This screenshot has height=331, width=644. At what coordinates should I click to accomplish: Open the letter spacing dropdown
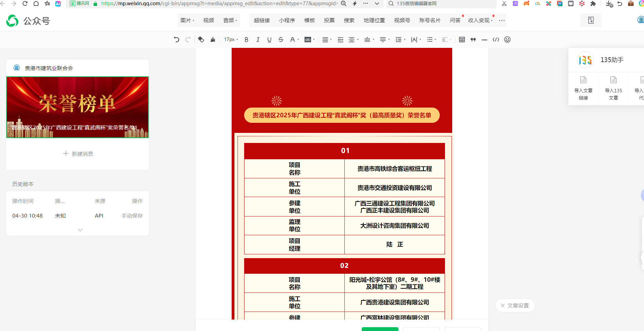tap(416, 40)
